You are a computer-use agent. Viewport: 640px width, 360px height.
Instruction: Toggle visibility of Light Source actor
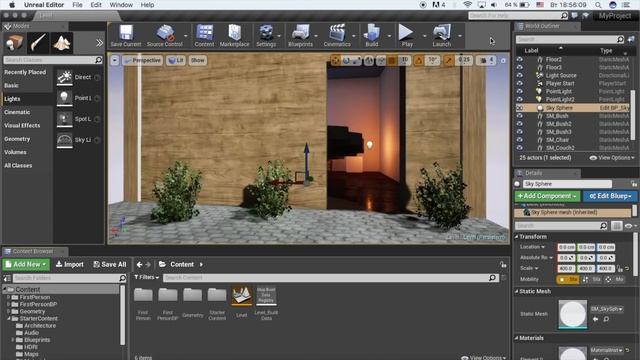tap(520, 76)
